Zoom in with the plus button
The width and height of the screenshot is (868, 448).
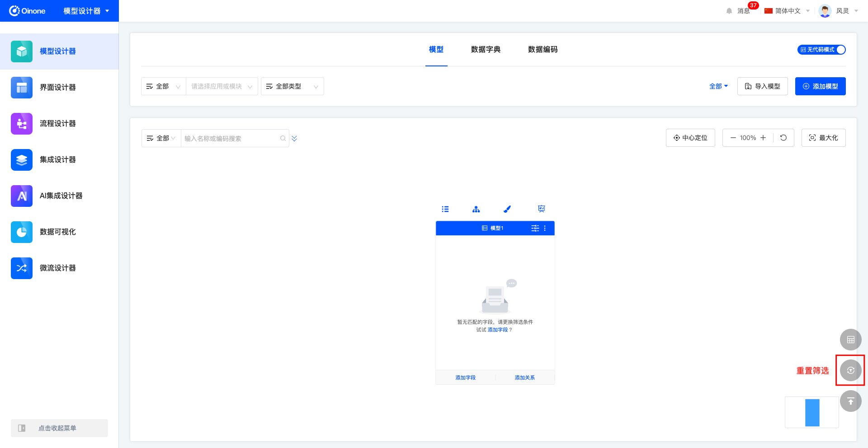point(763,138)
